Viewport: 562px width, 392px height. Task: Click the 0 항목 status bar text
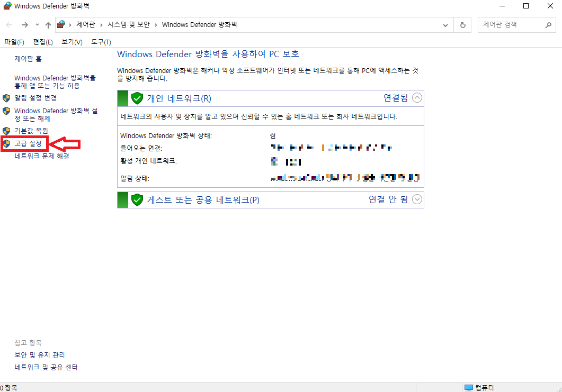(x=8, y=388)
